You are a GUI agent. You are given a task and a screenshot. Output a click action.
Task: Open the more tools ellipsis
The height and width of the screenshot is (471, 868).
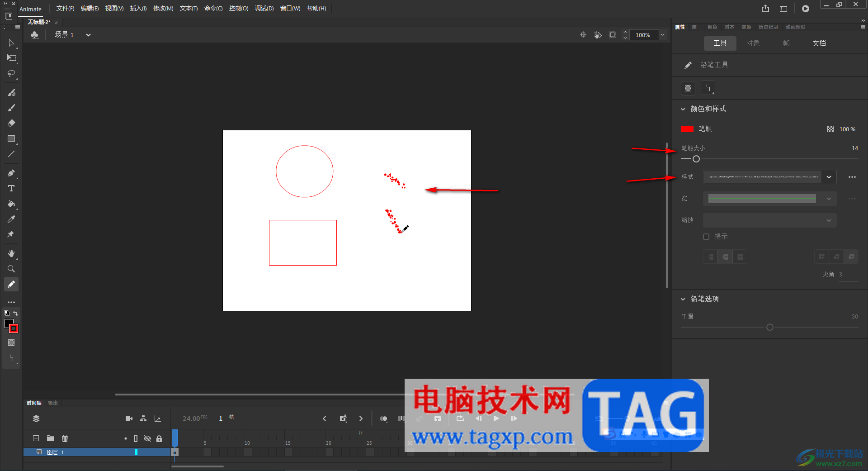(11, 302)
